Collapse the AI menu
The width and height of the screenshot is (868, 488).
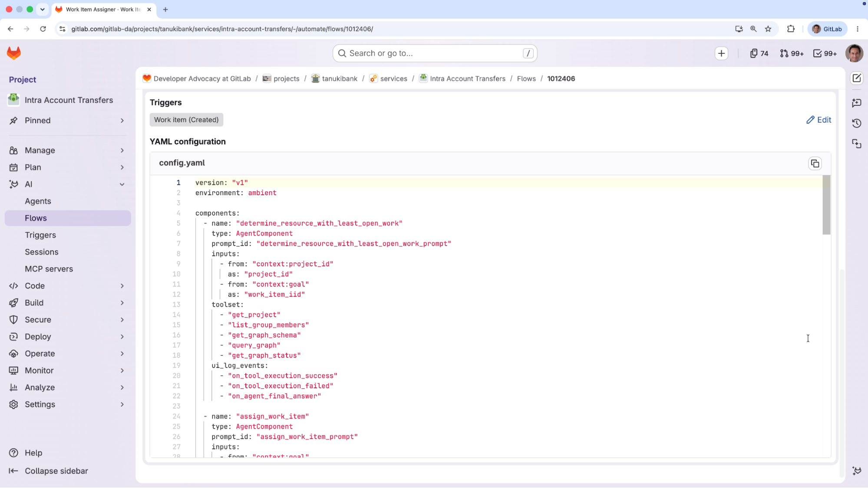coord(67,184)
